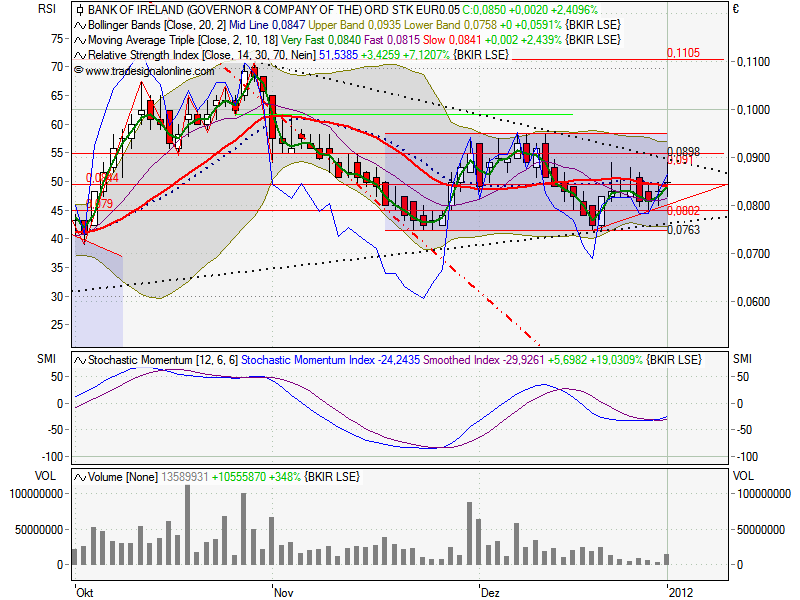Click the 0,1000 price axis tick
The width and height of the screenshot is (800, 600).
pos(754,110)
